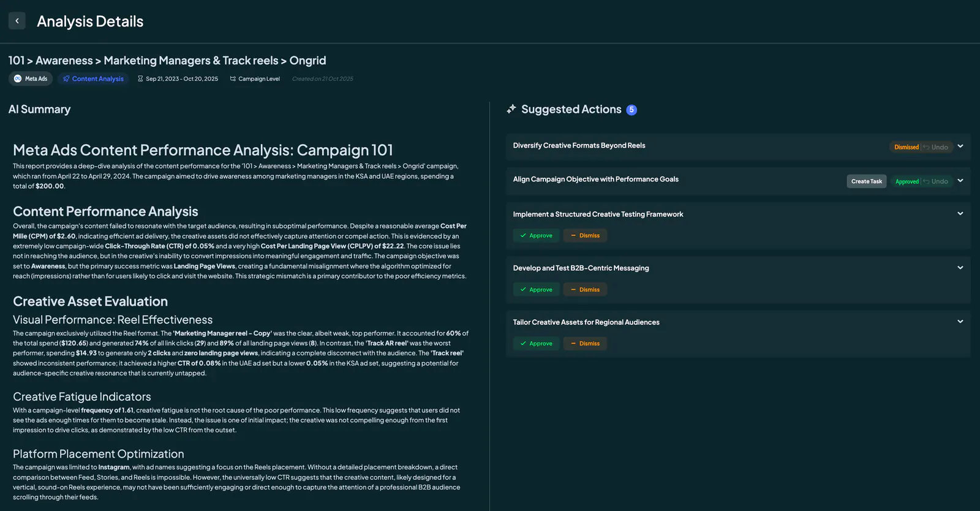This screenshot has height=511, width=980.
Task: Expand Diversify Creative Formats Beyond Reels
Action: (960, 146)
